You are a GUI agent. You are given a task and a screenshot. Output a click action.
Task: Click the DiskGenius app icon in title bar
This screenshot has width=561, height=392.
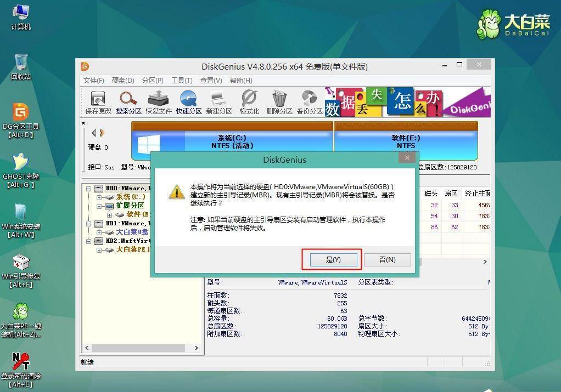pyautogui.click(x=85, y=66)
